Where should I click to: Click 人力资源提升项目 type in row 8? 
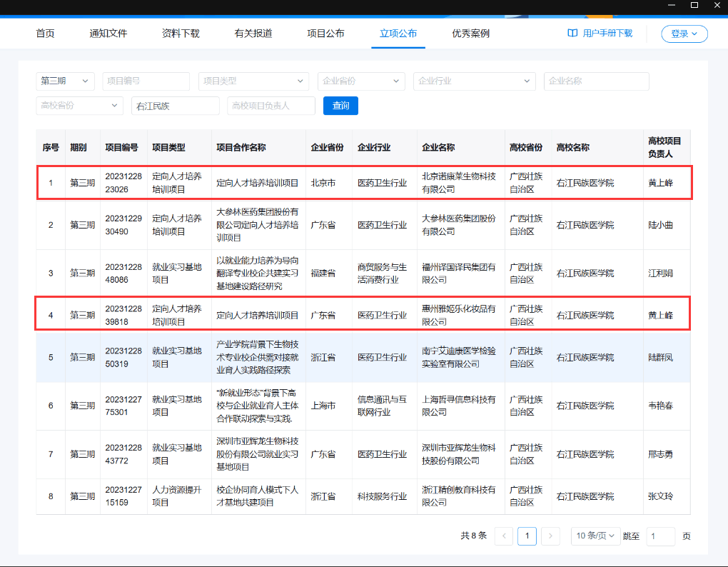click(177, 496)
